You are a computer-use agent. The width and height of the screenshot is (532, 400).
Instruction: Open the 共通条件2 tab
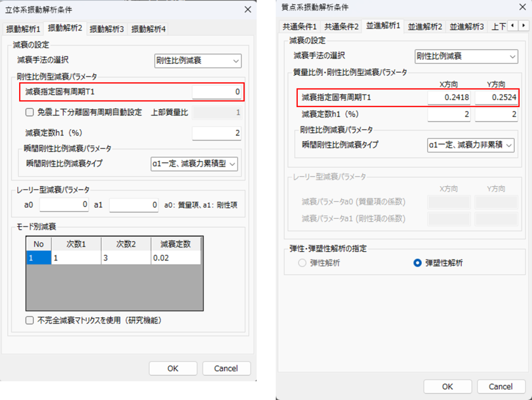tap(341, 27)
